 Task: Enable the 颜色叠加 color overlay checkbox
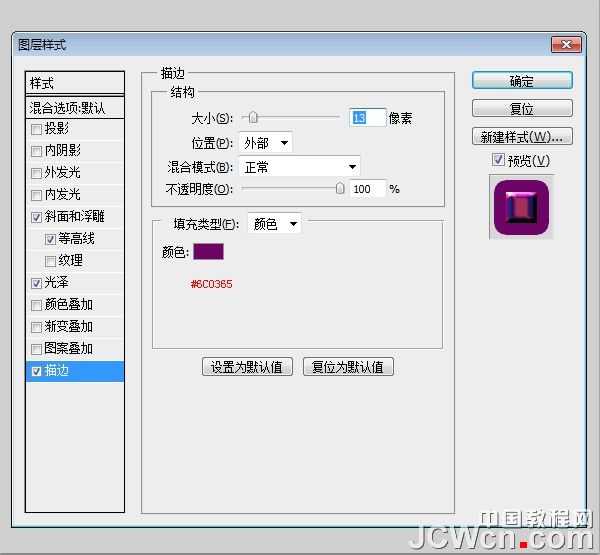click(36, 305)
